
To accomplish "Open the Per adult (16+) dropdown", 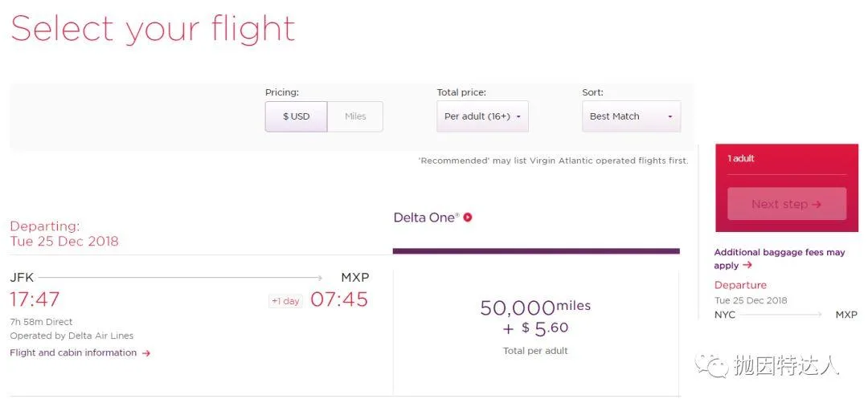I will (483, 116).
